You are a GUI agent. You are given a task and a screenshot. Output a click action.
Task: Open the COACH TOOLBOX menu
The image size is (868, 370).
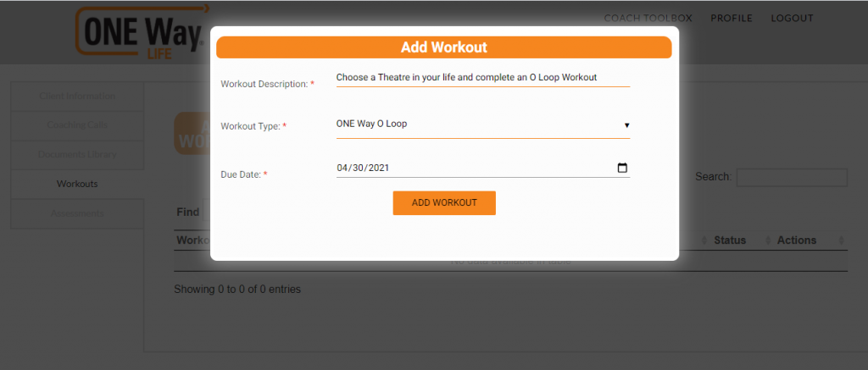[648, 19]
